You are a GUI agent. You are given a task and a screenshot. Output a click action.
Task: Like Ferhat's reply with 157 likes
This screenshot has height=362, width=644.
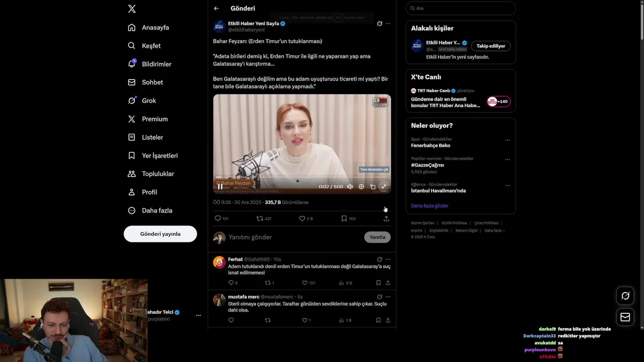click(x=308, y=283)
